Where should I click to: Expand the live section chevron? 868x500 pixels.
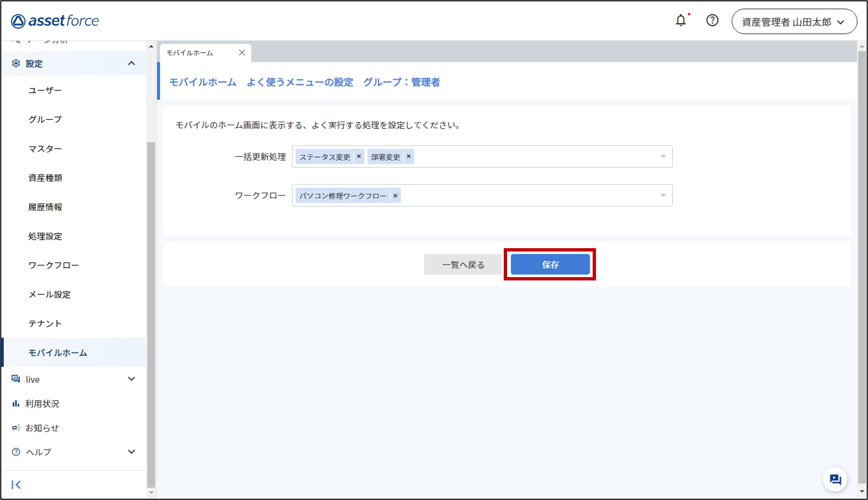pos(131,379)
